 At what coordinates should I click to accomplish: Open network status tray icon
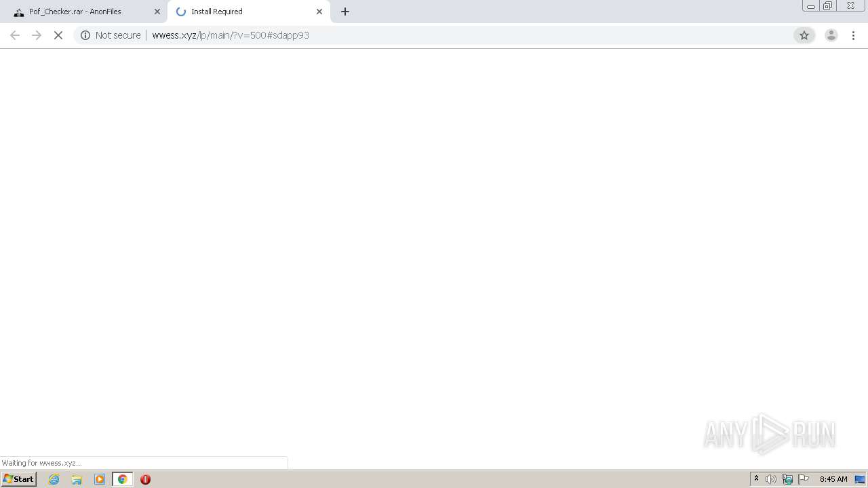point(787,479)
